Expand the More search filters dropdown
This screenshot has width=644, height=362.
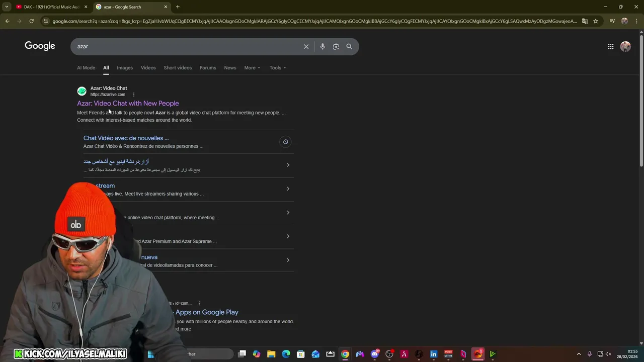252,68
